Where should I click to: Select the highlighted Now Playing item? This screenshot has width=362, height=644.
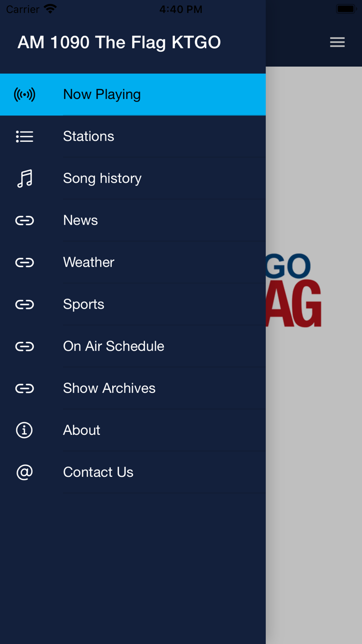pyautogui.click(x=101, y=94)
